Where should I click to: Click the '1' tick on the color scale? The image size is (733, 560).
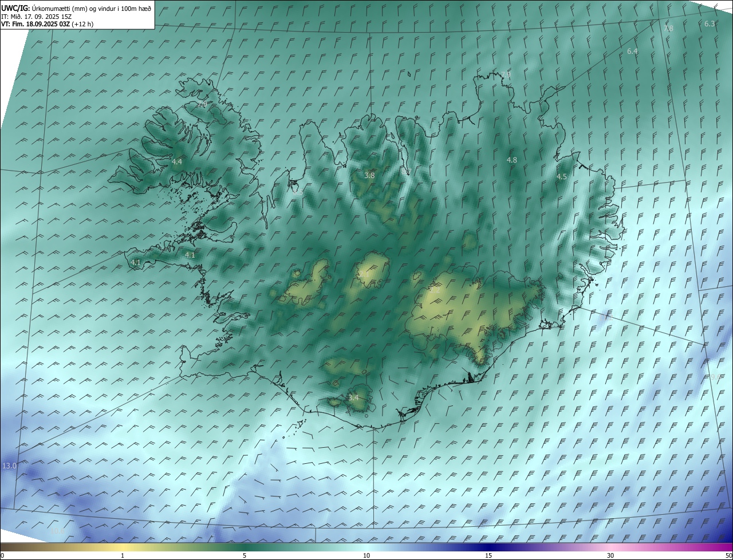point(123,555)
